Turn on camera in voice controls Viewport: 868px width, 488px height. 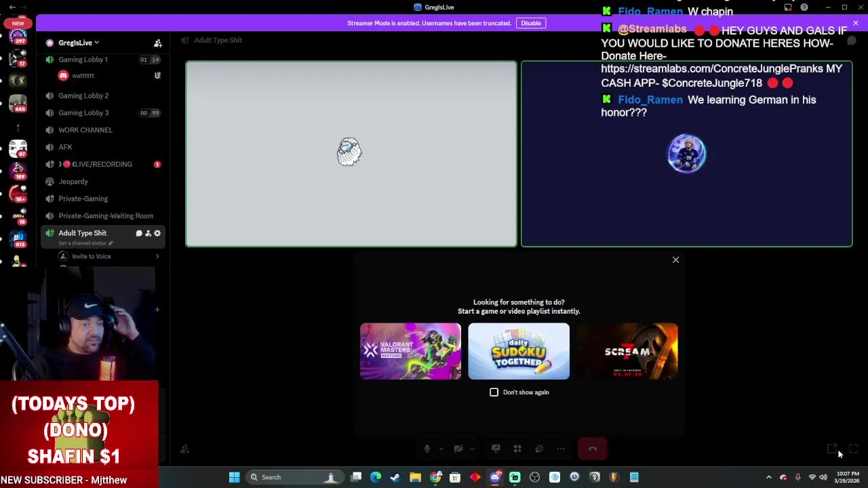tap(458, 449)
